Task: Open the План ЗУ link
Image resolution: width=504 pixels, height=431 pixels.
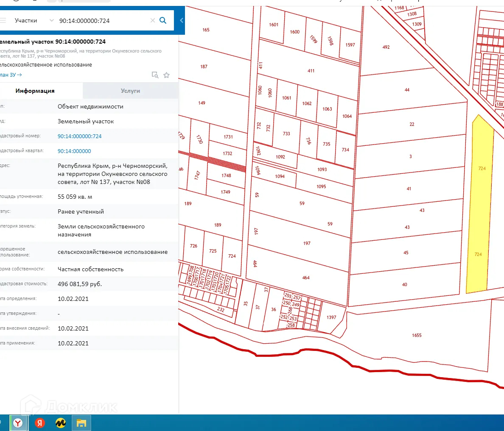Action: [11, 75]
